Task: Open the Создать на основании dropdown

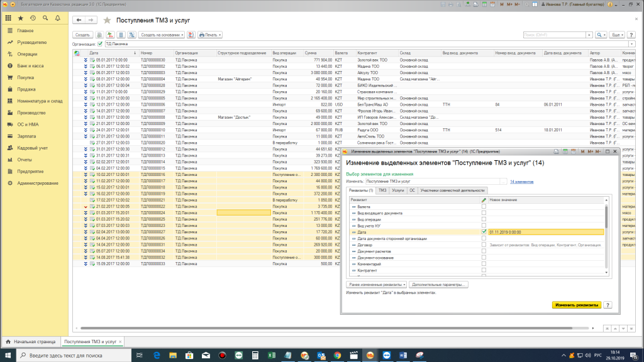Action: [162, 35]
